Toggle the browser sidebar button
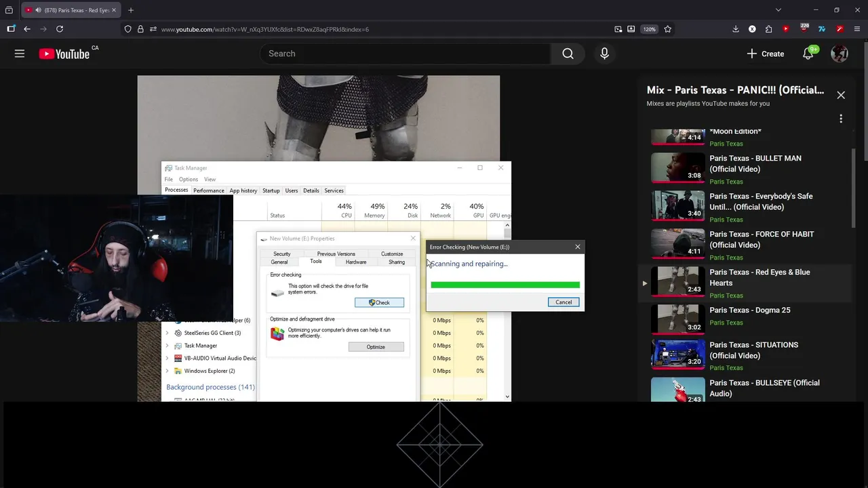The height and width of the screenshot is (488, 868). [11, 29]
